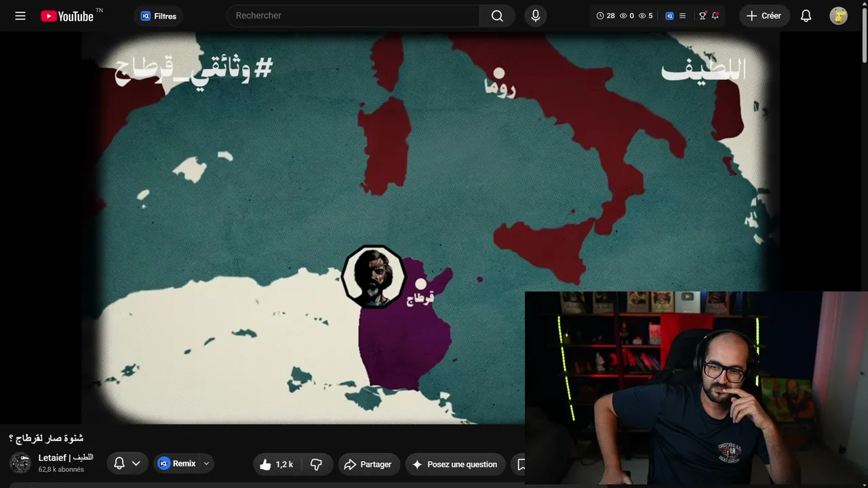This screenshot has width=868, height=488.
Task: Like the video with 1,2 k likes
Action: (x=277, y=464)
